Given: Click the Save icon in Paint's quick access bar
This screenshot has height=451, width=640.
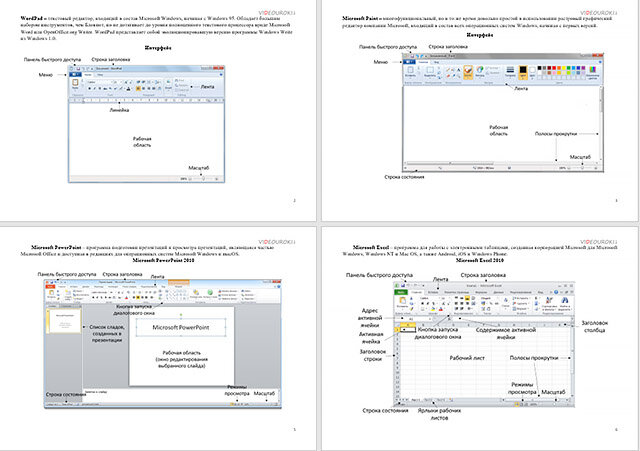Looking at the screenshot, I should pos(412,56).
